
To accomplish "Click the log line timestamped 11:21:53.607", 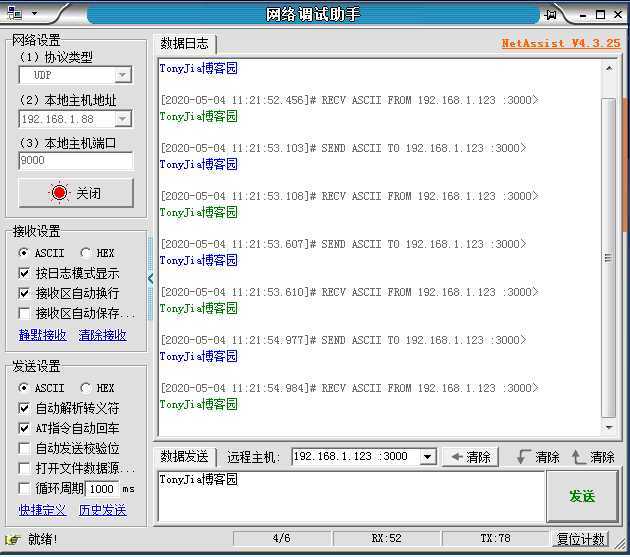I will coord(343,244).
